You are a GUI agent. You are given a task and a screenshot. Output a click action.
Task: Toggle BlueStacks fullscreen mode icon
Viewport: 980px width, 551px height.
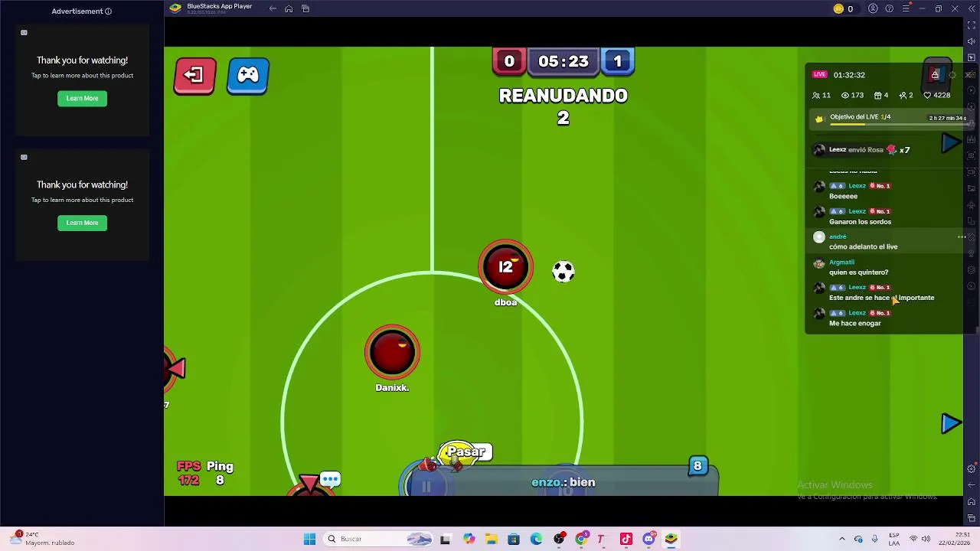click(x=972, y=25)
